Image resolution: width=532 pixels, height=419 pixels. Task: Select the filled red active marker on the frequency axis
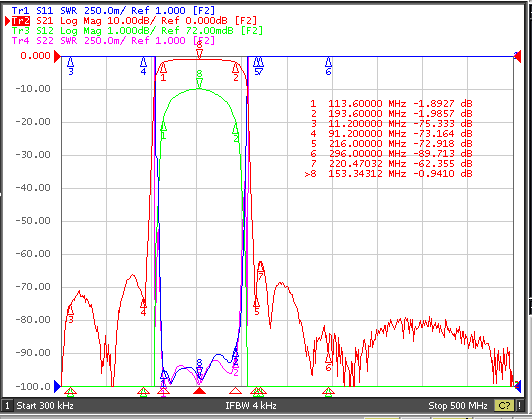(200, 391)
